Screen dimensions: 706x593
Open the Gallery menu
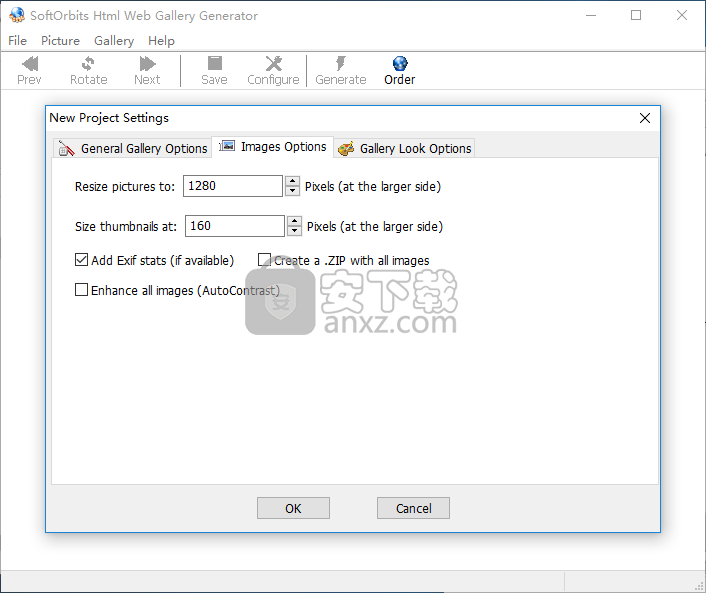[114, 41]
